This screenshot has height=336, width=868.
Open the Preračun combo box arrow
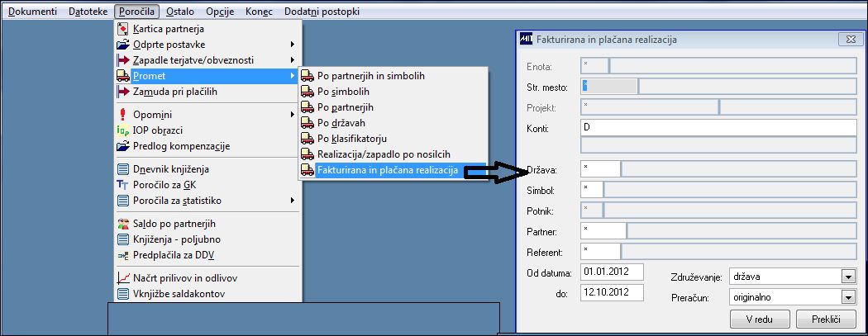coord(847,297)
